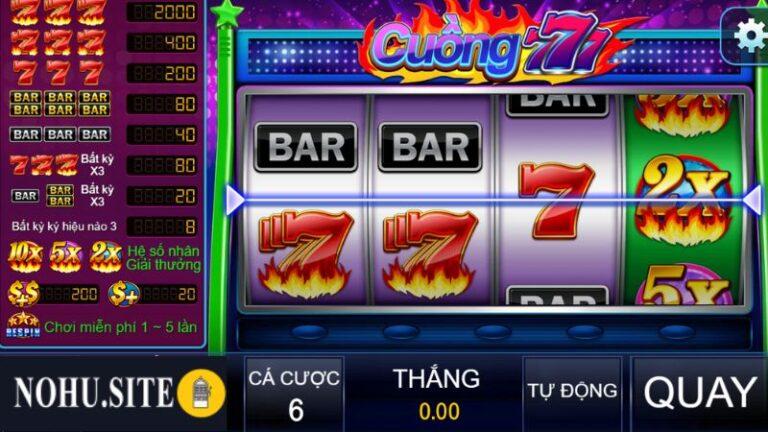Click the 2x multiplier icon in paytable
Screen dimensions: 768x432
coord(106,257)
